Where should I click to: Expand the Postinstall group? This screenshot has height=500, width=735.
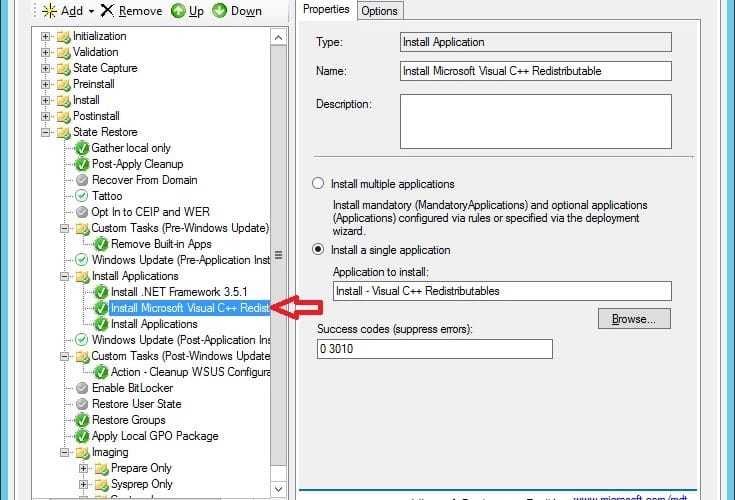pos(45,116)
